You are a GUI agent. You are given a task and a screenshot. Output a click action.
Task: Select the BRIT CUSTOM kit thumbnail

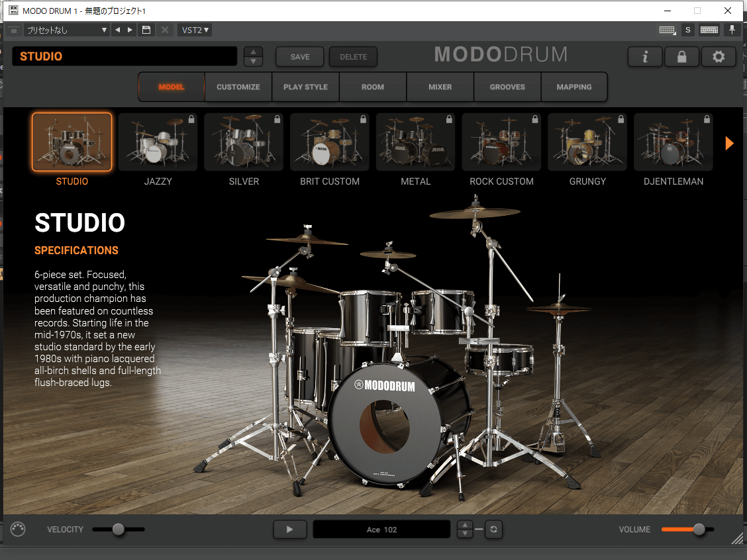[330, 142]
